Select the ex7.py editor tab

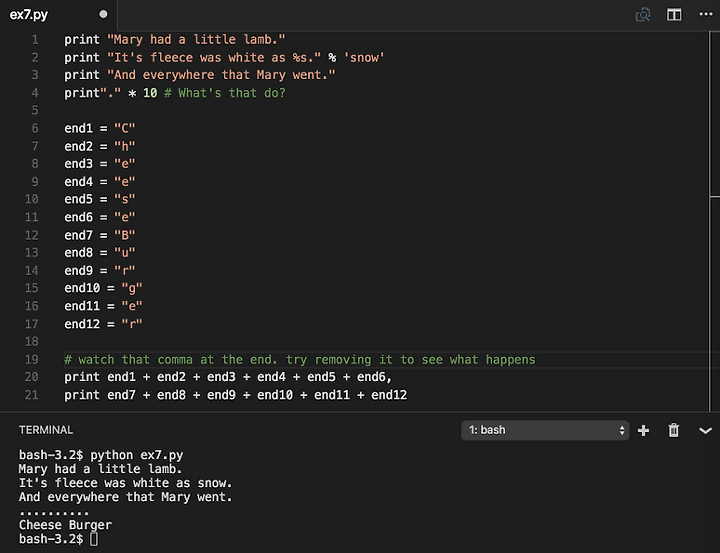pos(58,15)
